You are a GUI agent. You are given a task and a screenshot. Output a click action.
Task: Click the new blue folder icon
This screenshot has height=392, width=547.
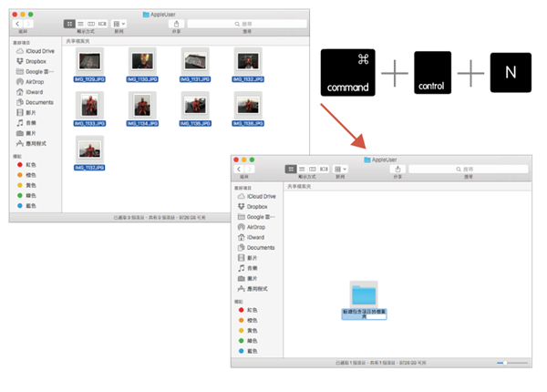[364, 294]
